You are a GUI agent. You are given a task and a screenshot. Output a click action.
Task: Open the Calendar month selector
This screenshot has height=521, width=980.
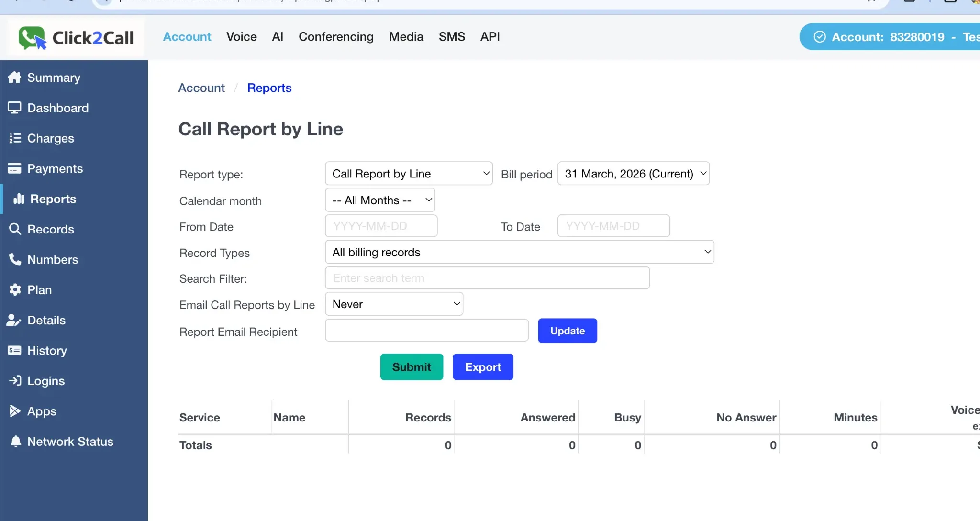tap(379, 200)
